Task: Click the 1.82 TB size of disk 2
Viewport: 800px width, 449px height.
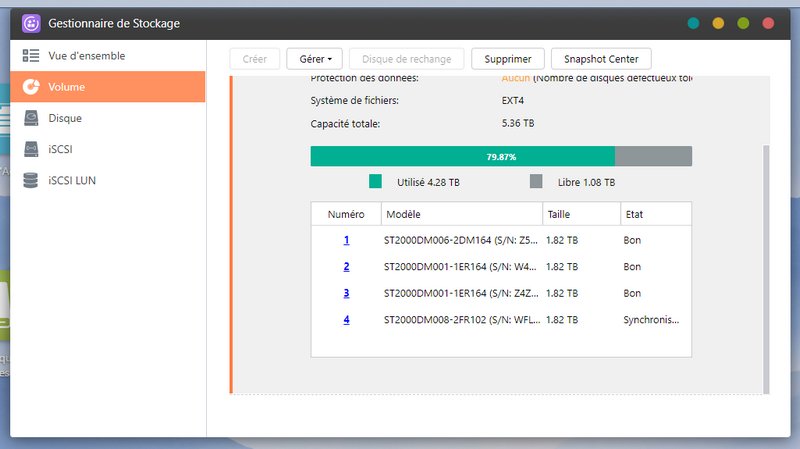Action: pyautogui.click(x=562, y=266)
